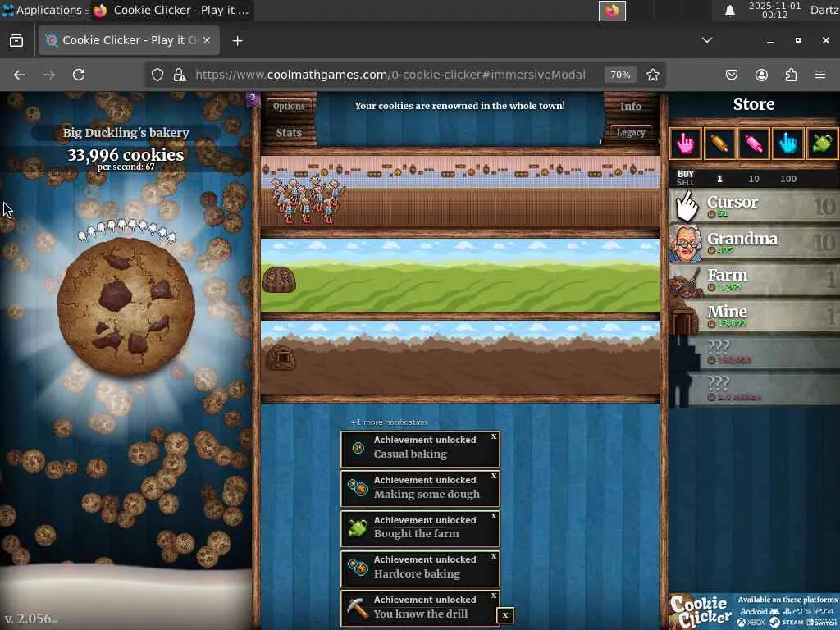Click the version 2.056 label
This screenshot has width=840, height=630.
tap(29, 619)
